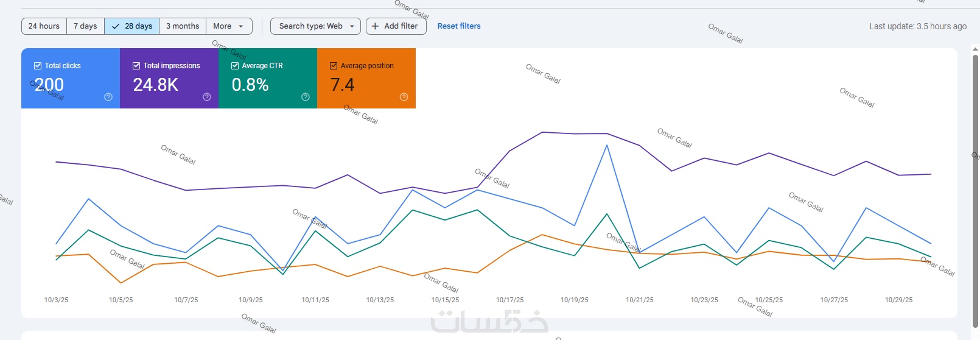The height and width of the screenshot is (340, 980).
Task: Click the 10/19/25 peak on clicks line
Action: [607, 146]
